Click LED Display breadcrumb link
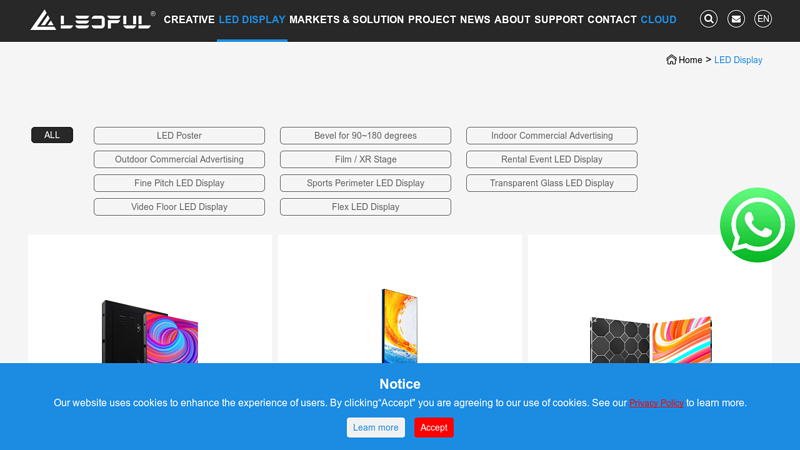 tap(738, 60)
